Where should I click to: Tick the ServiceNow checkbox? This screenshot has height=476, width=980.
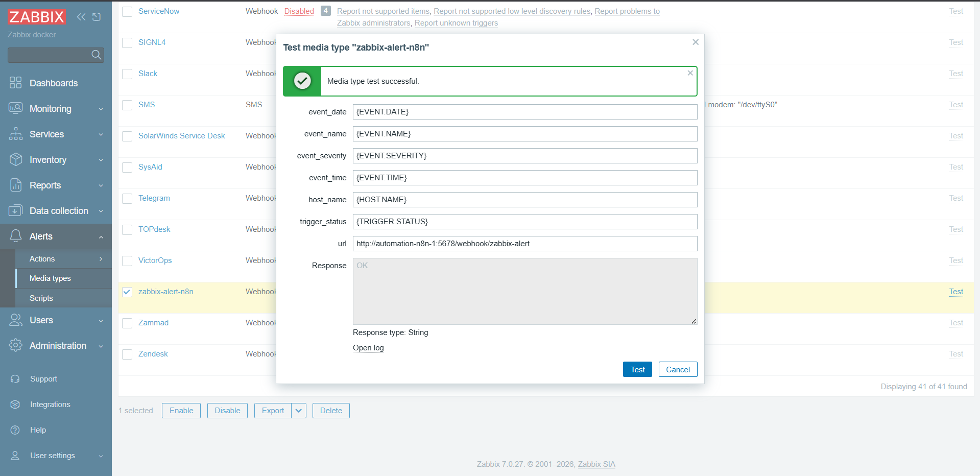pos(127,12)
